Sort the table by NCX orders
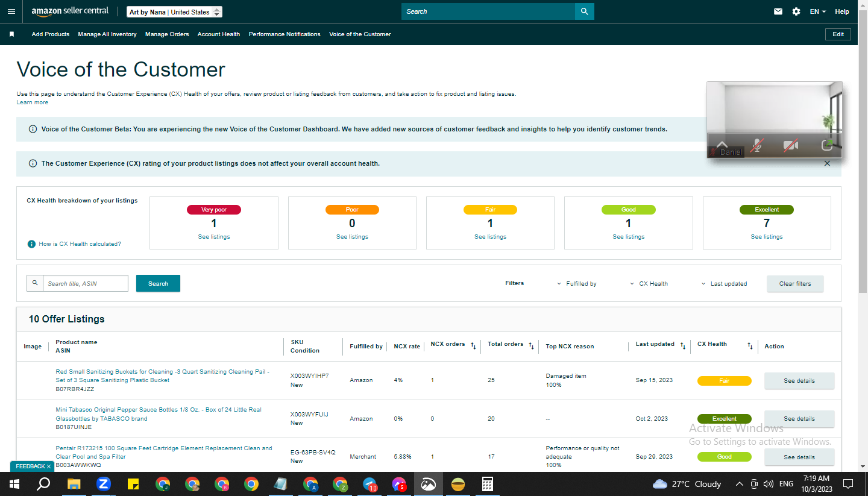Image resolution: width=868 pixels, height=496 pixels. [x=473, y=346]
